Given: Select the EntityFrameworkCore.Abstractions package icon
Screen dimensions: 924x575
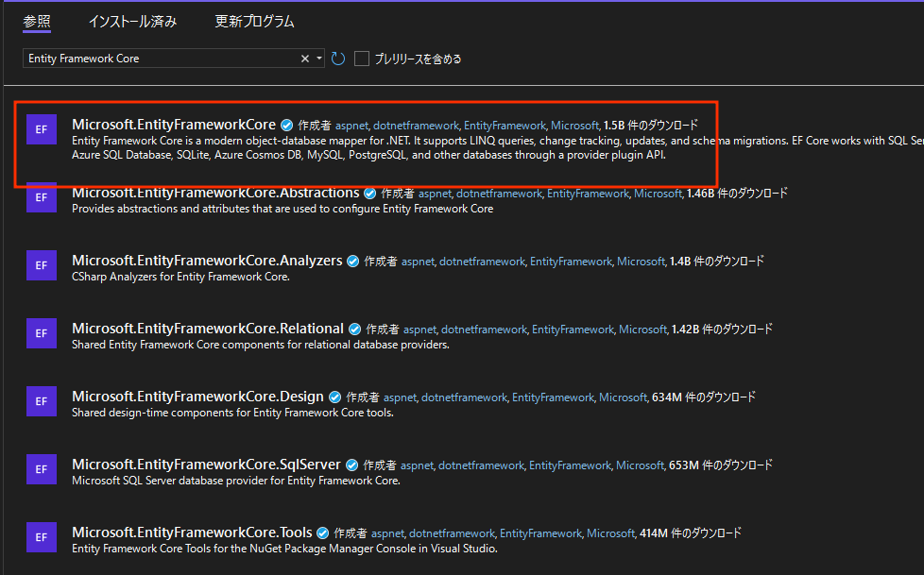Looking at the screenshot, I should 42,197.
